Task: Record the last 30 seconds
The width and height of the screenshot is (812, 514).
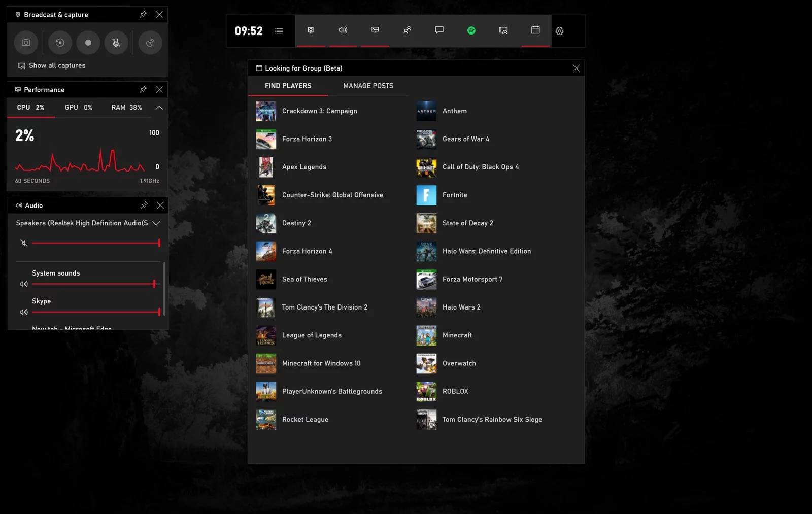Action: coord(60,43)
